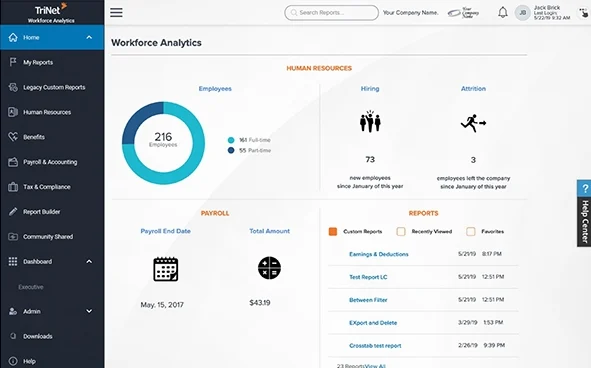
Task: Click the Admin person icon
Action: [13, 311]
